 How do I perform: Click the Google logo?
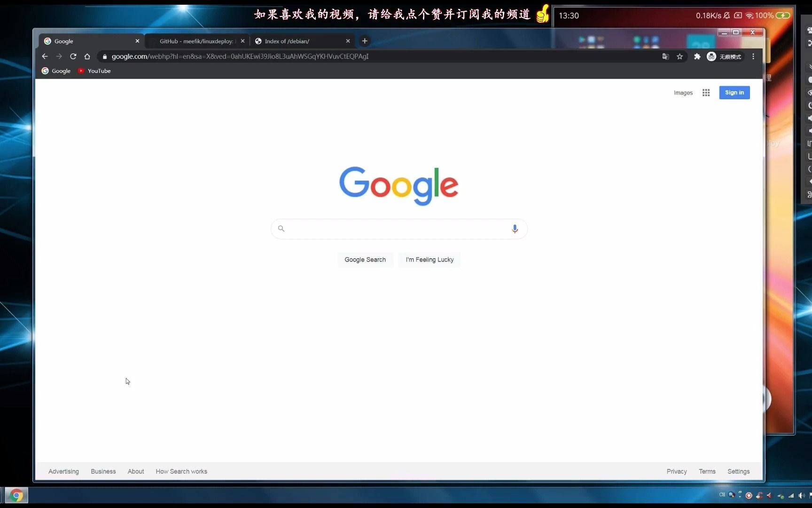coord(398,185)
